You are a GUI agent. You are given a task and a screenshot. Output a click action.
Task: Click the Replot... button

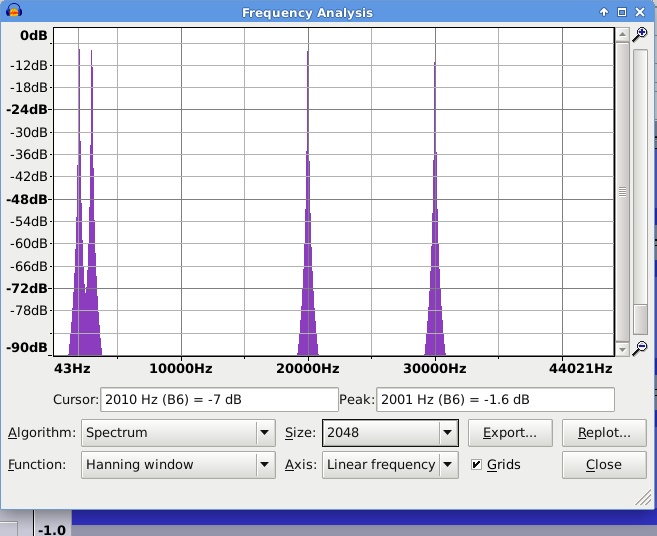(x=604, y=433)
